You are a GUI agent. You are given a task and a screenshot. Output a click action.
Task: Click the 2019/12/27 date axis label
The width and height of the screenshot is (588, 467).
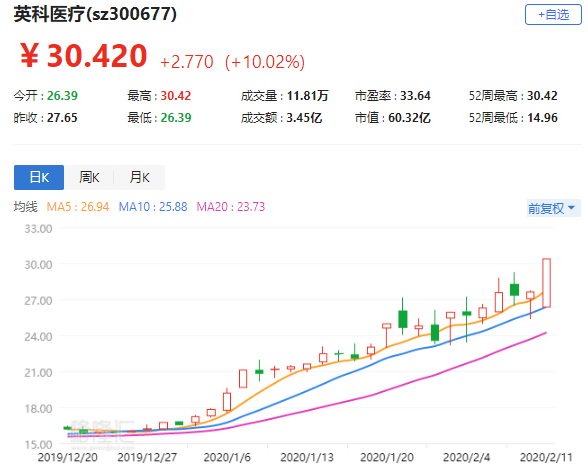click(x=147, y=458)
